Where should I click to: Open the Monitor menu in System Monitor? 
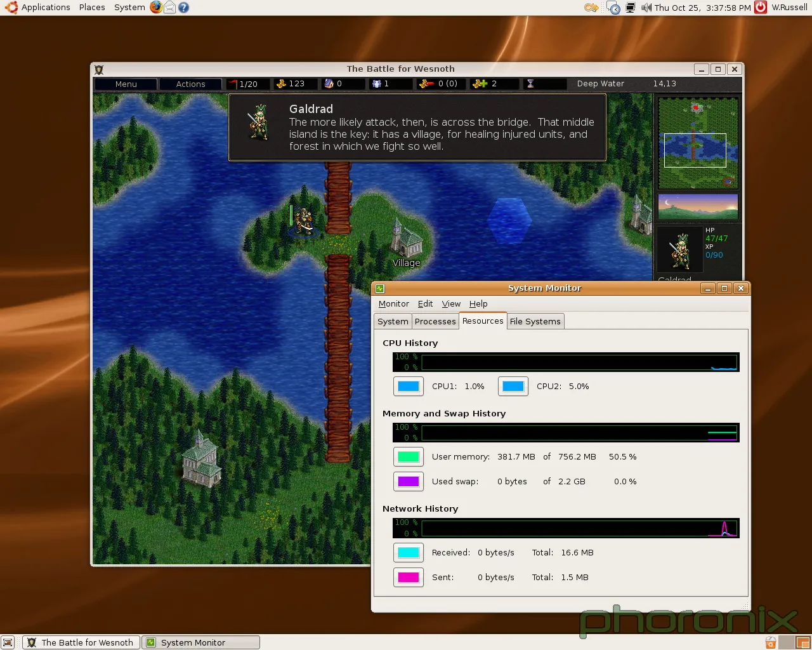coord(394,304)
